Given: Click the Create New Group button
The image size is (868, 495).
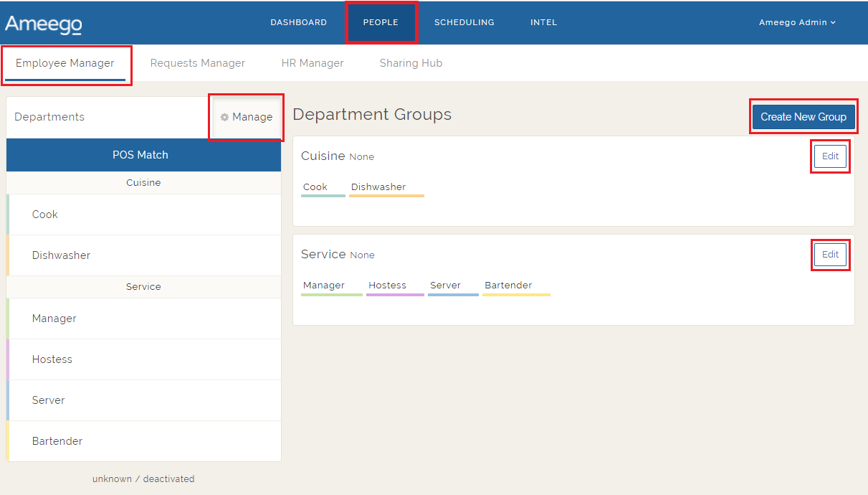Looking at the screenshot, I should pos(803,115).
